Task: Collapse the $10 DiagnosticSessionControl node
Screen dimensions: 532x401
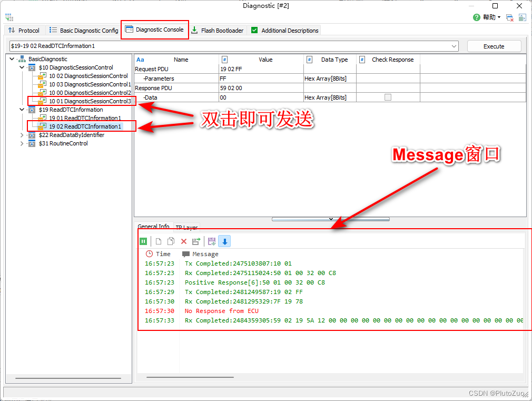Action: pyautogui.click(x=22, y=67)
